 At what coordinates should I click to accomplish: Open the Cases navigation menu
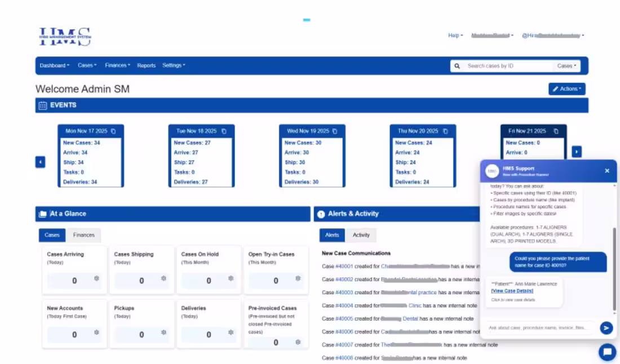[x=87, y=65]
